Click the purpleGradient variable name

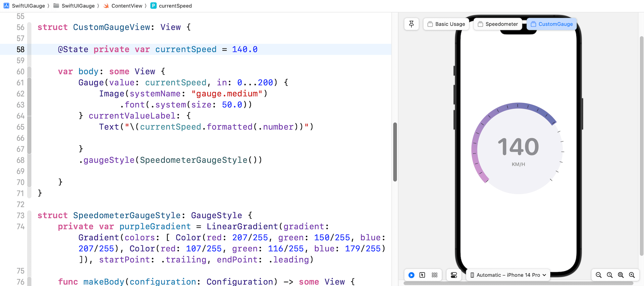tap(155, 227)
